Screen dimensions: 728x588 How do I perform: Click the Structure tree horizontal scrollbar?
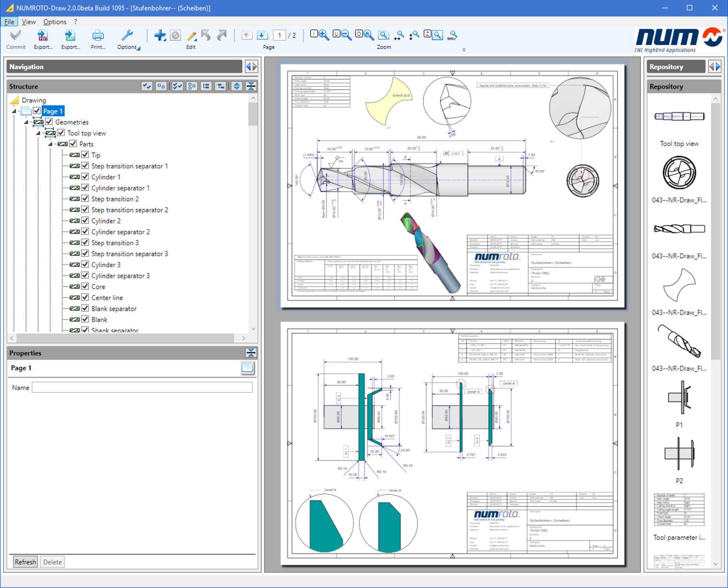point(125,338)
